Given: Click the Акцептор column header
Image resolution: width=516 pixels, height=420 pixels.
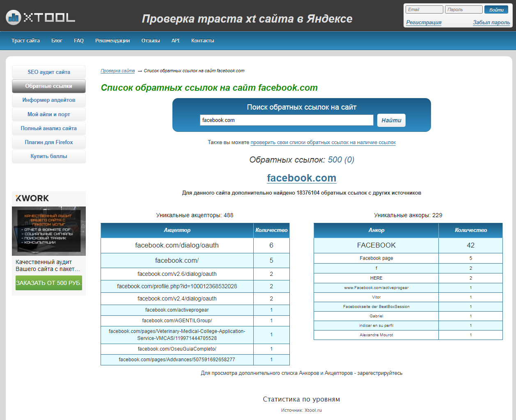Looking at the screenshot, I should coord(177,230).
